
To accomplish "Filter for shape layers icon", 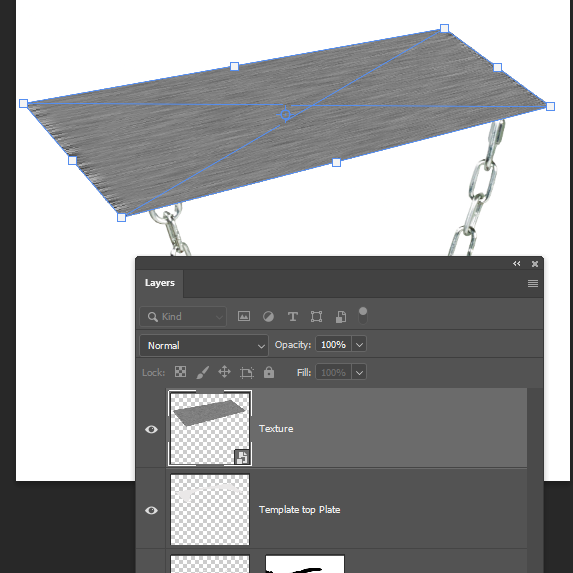I will click(x=316, y=316).
